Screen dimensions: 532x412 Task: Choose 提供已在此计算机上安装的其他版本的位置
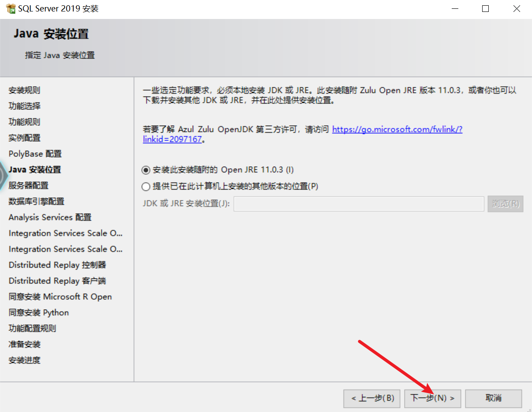146,186
